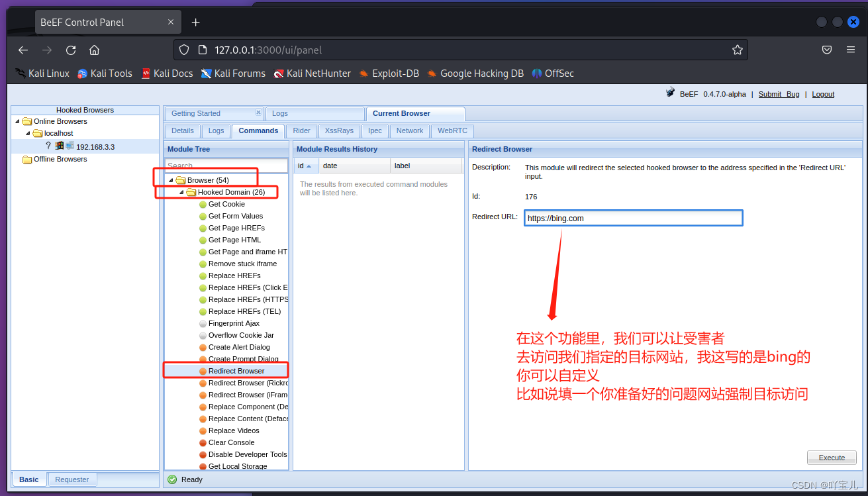This screenshot has width=868, height=496.
Task: Click the tracking protection shield in address bar
Action: tap(185, 49)
